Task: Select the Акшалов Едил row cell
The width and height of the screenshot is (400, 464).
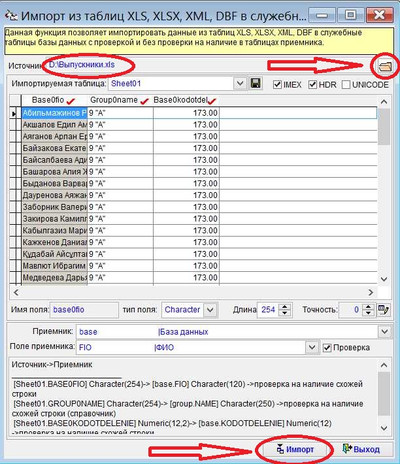Action: click(54, 125)
